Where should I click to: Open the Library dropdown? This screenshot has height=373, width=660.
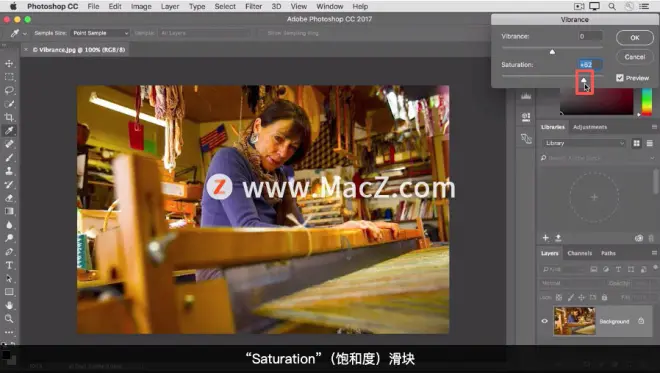pyautogui.click(x=584, y=143)
